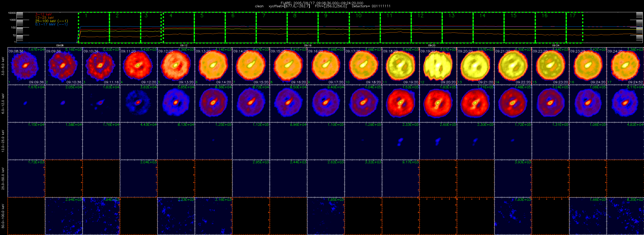Open the 6.0-12.0 keV image peaking 3.82E+04

click(x=139, y=103)
